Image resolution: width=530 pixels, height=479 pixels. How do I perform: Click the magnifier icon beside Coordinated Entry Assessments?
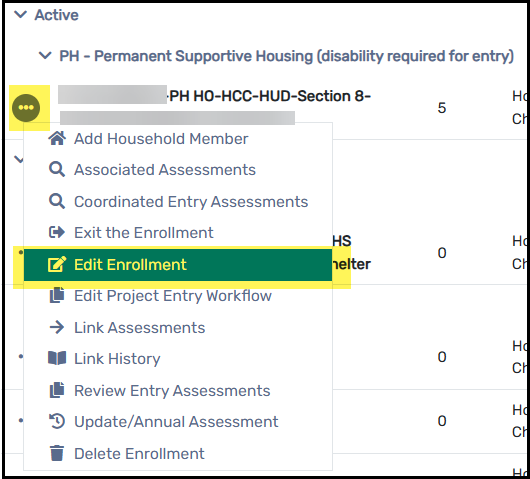(57, 201)
